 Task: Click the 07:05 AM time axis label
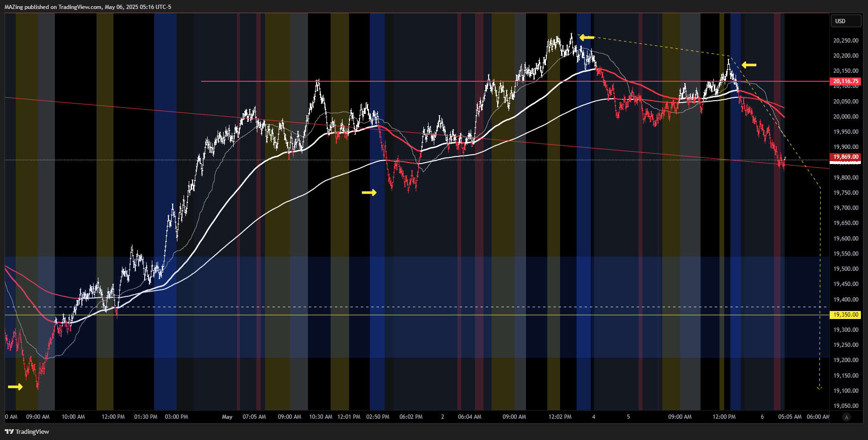coord(254,417)
